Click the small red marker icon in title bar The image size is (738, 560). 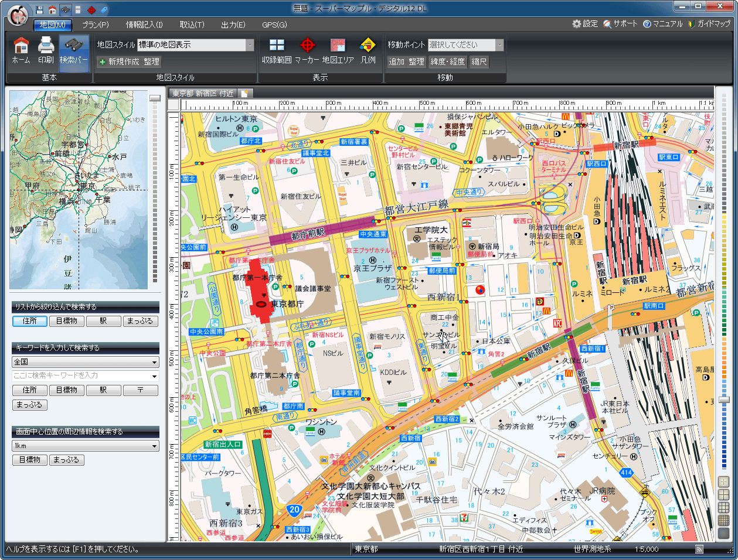tap(91, 9)
